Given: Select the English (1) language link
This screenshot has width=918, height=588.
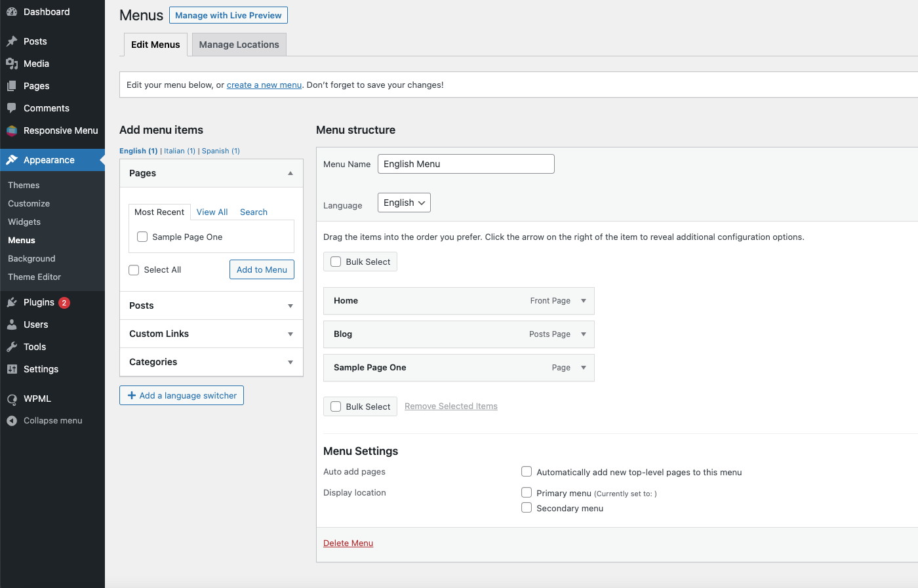Looking at the screenshot, I should pos(138,151).
